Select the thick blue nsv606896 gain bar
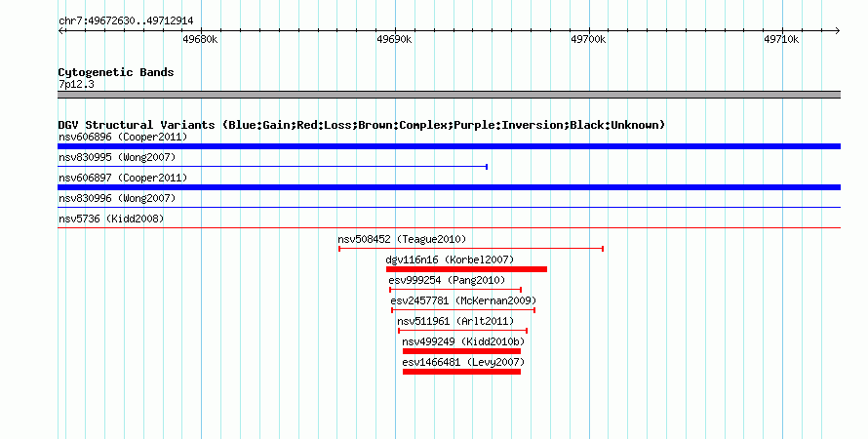 [x=449, y=146]
